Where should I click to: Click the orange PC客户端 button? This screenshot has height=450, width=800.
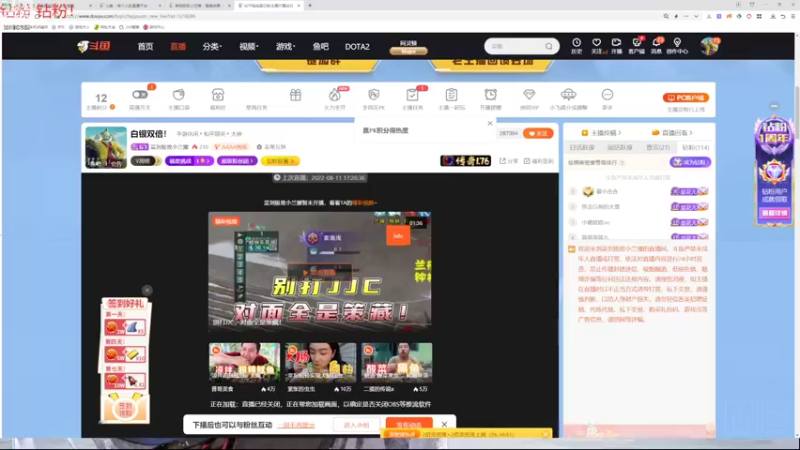click(686, 97)
